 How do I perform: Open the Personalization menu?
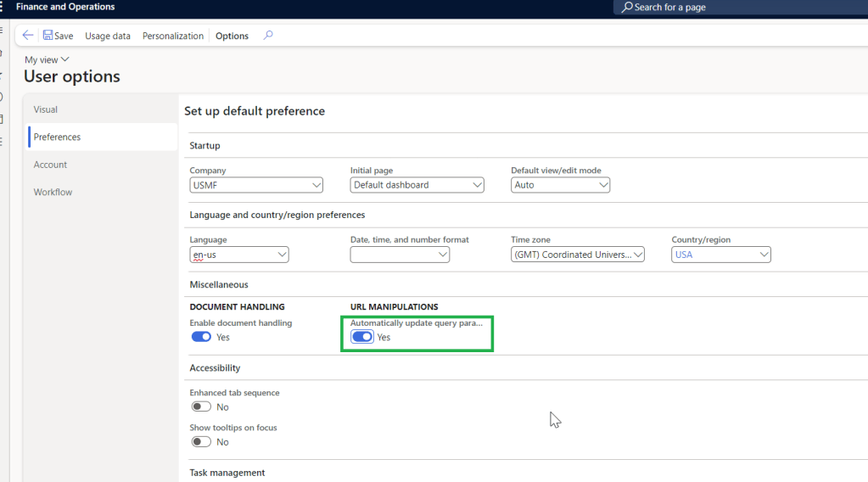click(x=173, y=36)
